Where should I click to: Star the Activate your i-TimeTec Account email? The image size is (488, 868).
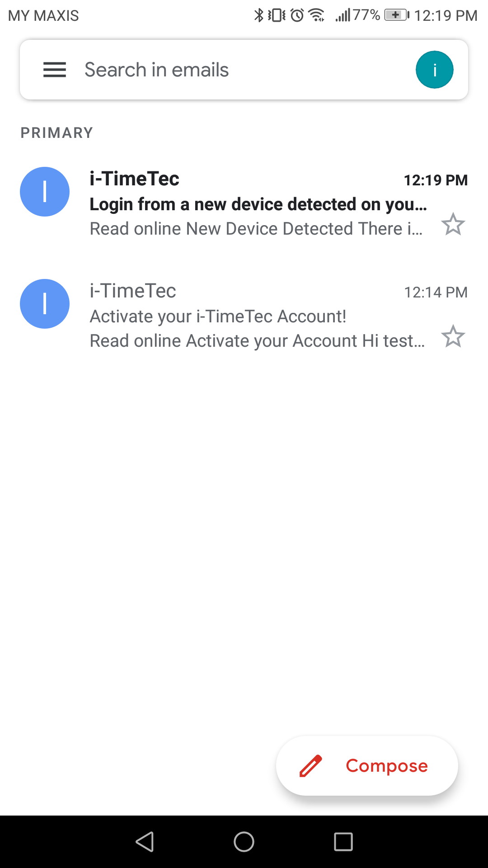point(453,337)
